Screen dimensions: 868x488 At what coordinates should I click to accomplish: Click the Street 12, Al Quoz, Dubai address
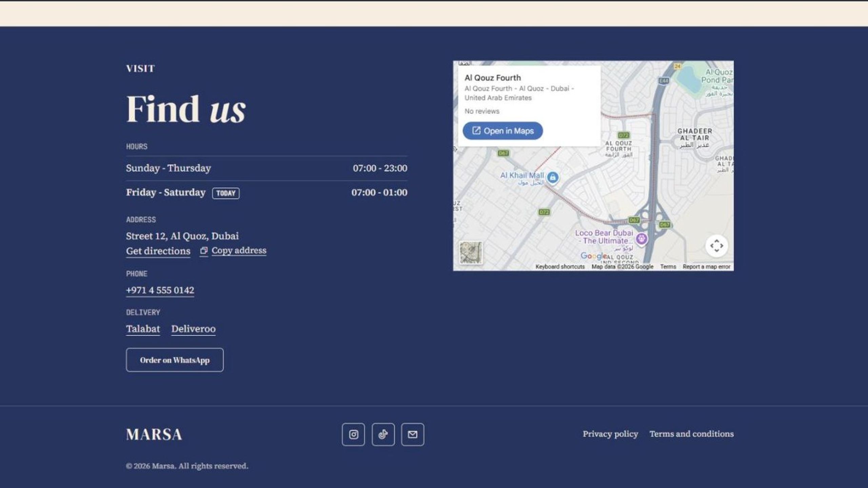click(x=182, y=236)
